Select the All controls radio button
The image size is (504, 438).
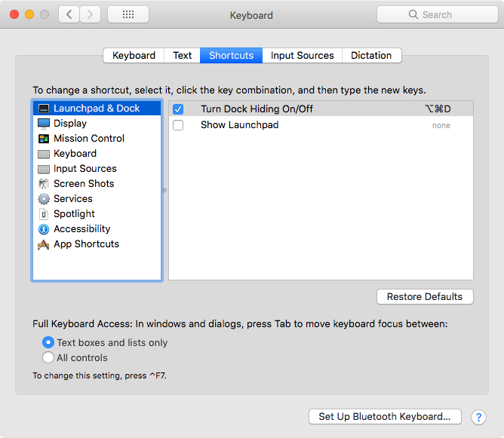click(x=48, y=358)
